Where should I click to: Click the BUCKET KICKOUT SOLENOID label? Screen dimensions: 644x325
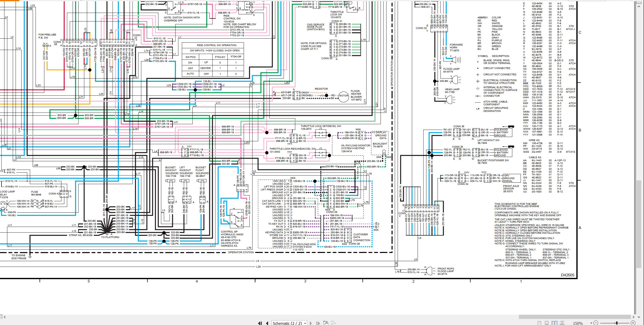pyautogui.click(x=172, y=170)
